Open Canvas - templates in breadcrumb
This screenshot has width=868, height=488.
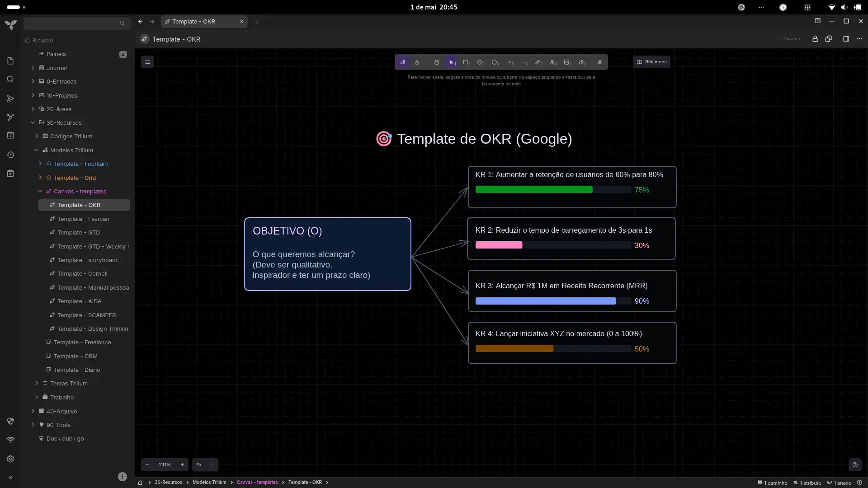pyautogui.click(x=257, y=483)
